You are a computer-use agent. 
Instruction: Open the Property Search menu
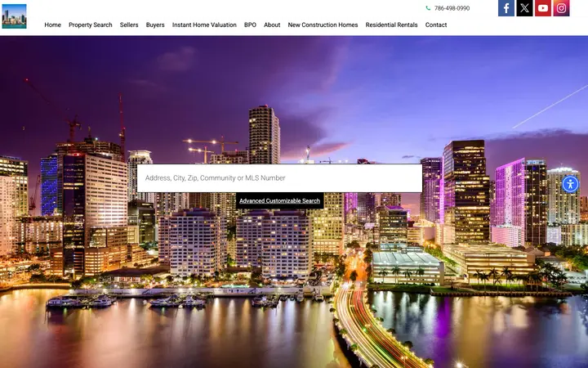tap(91, 25)
